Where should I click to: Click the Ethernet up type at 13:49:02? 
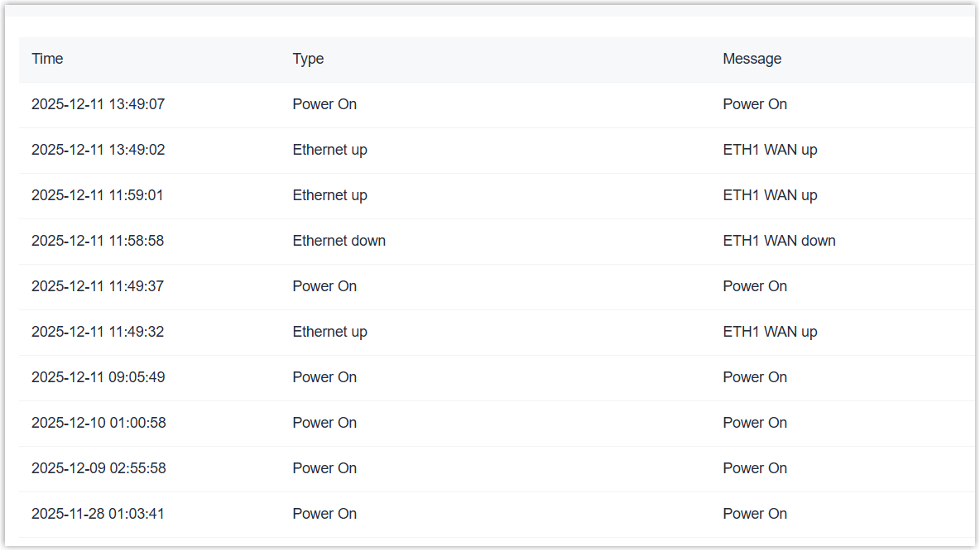(329, 150)
